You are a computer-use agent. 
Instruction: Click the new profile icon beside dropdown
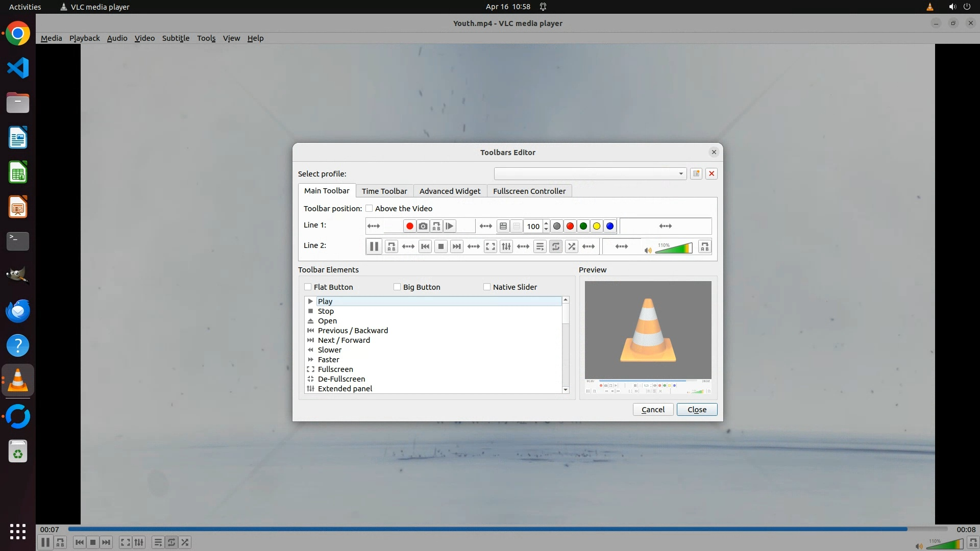point(696,173)
